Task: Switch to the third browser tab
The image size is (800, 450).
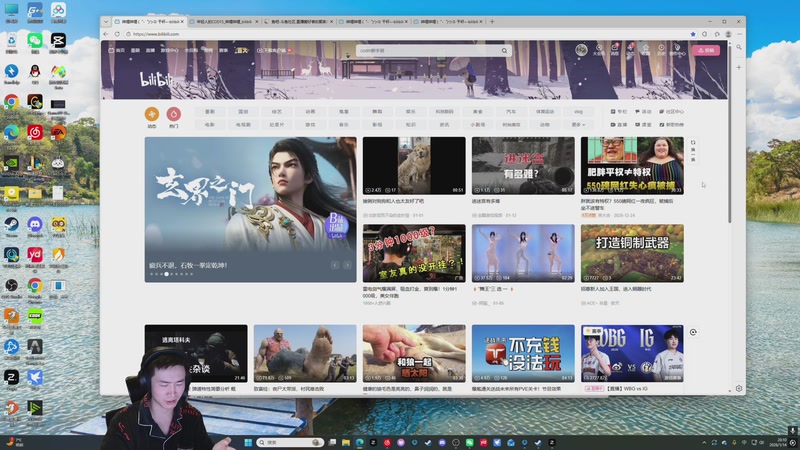Action: tap(298, 21)
